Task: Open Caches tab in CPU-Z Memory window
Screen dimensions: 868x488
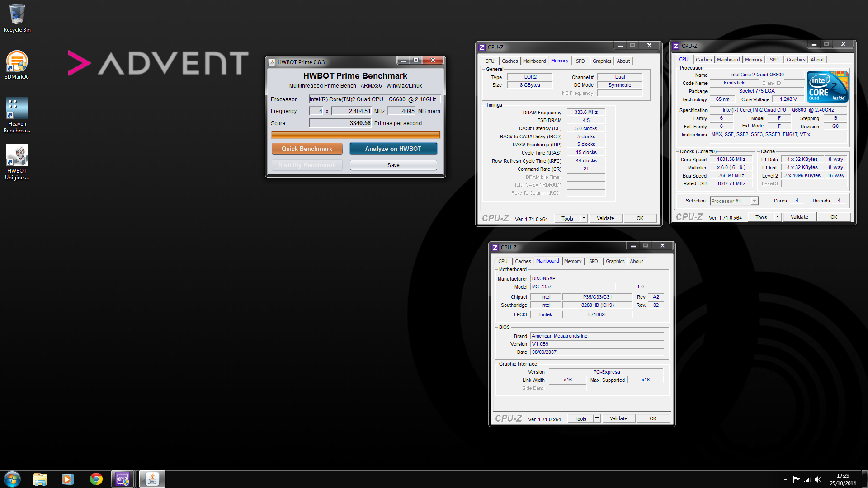Action: coord(510,61)
